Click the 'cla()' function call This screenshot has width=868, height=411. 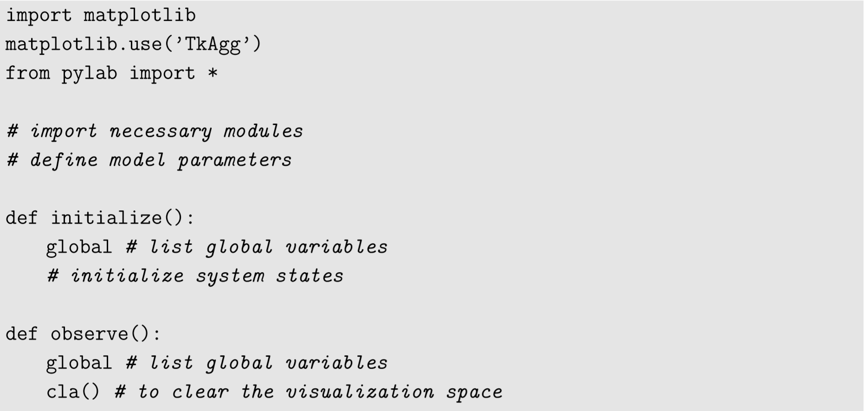pyautogui.click(x=73, y=392)
